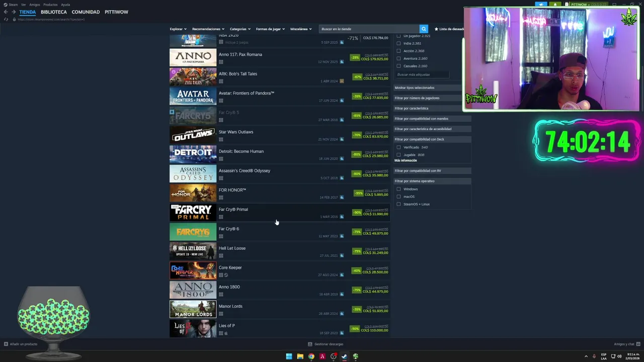The height and width of the screenshot is (362, 644).
Task: Click the volume icon in system tray
Action: 619,356
